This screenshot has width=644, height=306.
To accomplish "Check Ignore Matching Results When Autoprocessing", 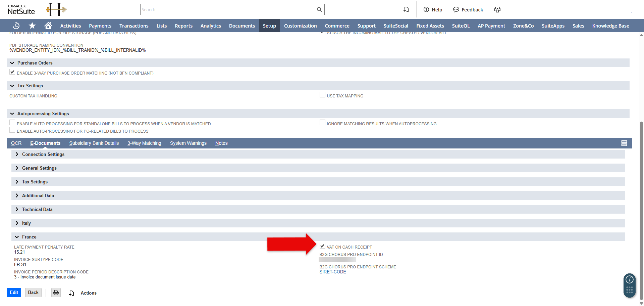I will 322,123.
